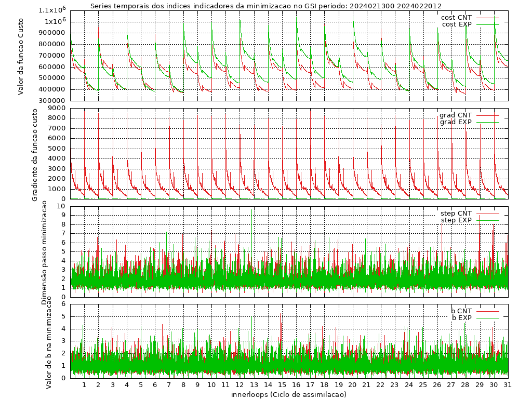This screenshot has height=399, width=532.
Task: Click the "Dimensão passo minimizacao" y-axis label
Action: 44,252
